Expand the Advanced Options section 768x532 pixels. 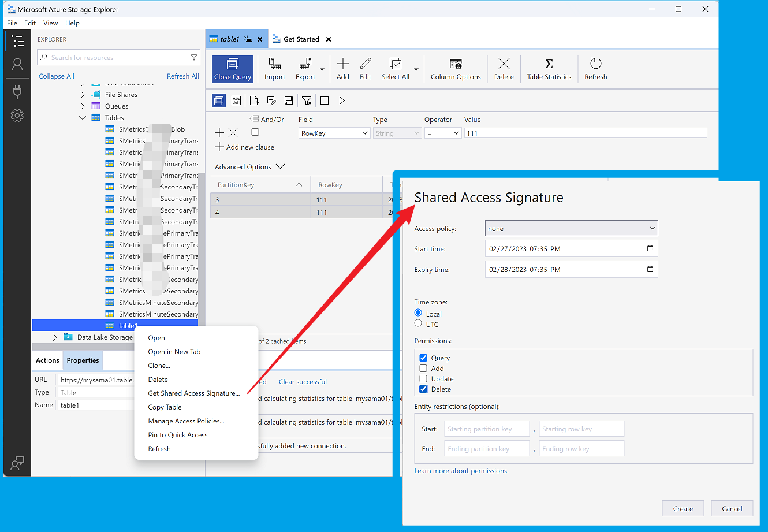coord(249,167)
